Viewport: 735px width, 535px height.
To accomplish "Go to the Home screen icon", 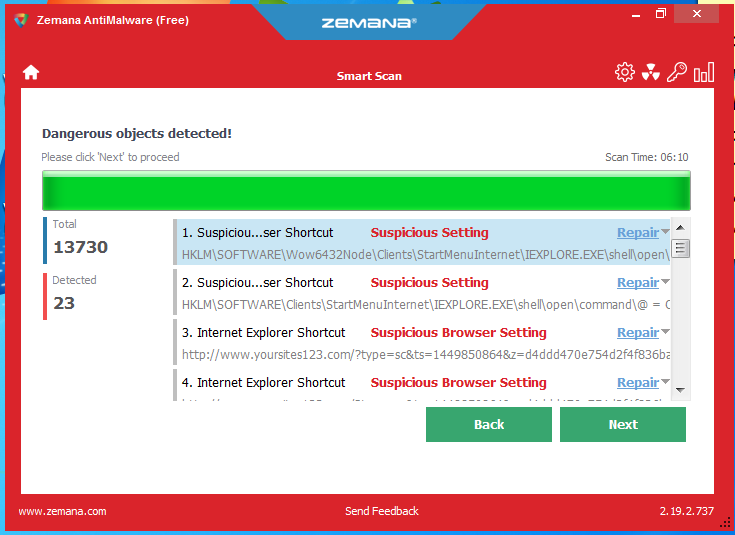I will (x=31, y=73).
